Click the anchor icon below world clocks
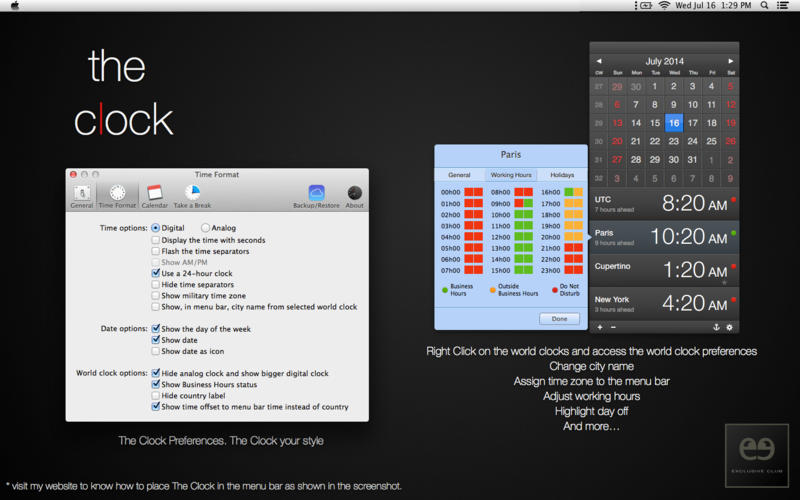Viewport: 800px width, 500px height. click(x=716, y=327)
